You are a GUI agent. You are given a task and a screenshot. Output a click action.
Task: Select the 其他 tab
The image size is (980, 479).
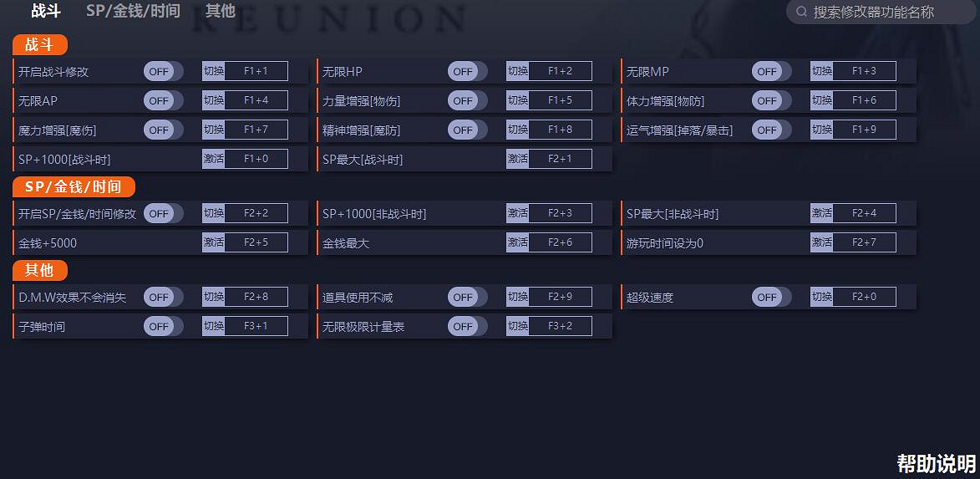click(221, 11)
